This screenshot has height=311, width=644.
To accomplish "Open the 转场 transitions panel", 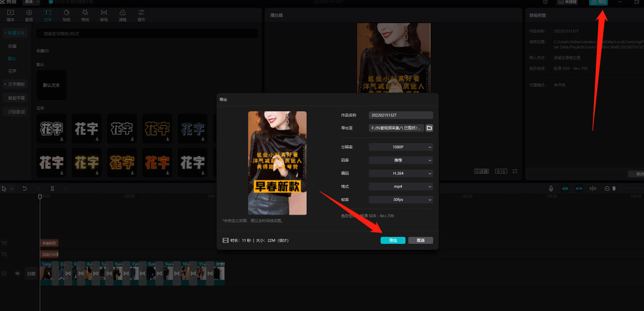I will [104, 15].
